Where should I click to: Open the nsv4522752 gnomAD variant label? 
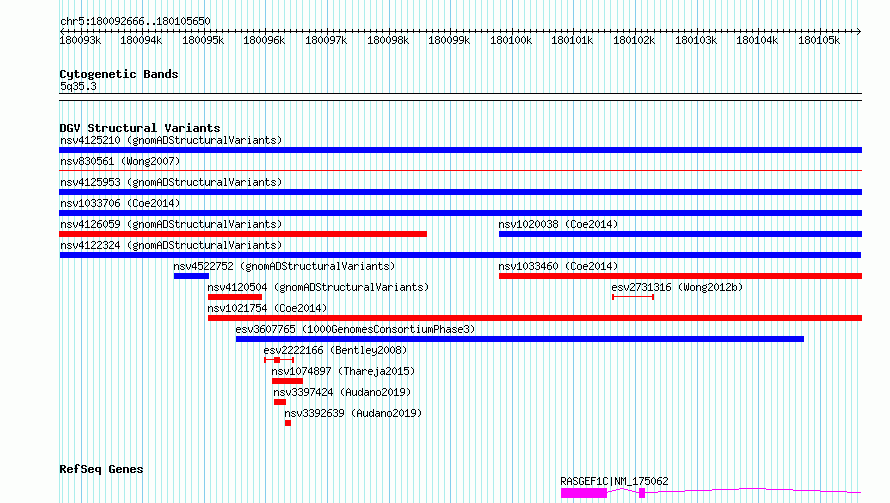284,266
